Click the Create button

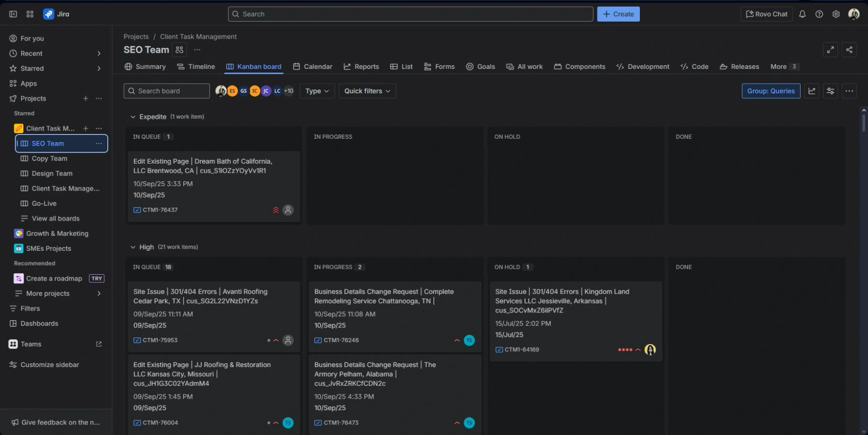click(618, 14)
